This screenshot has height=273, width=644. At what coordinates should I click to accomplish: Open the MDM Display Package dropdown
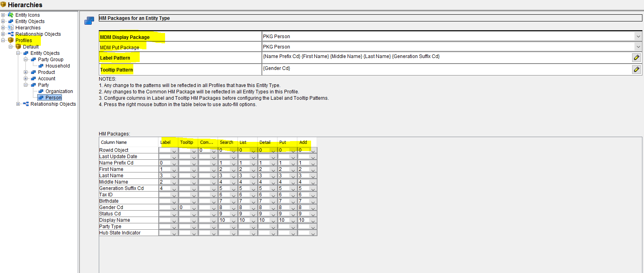(x=638, y=37)
